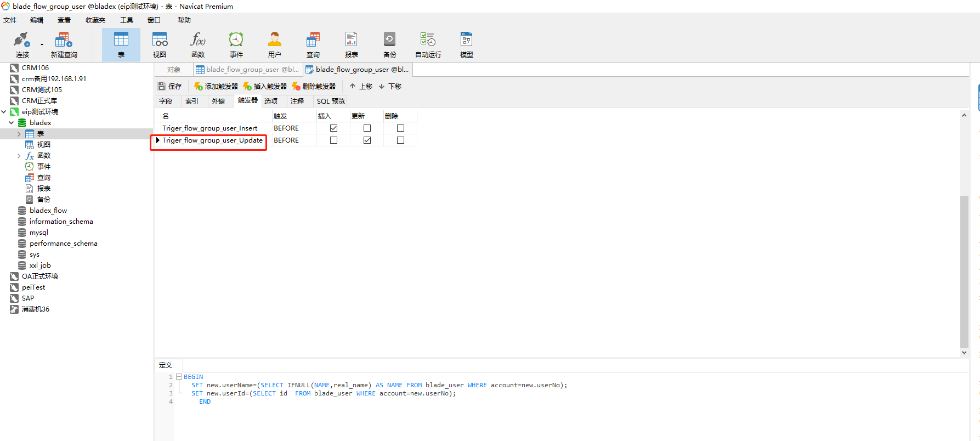Select the 事件 node under bladex
This screenshot has height=441, width=980.
43,166
